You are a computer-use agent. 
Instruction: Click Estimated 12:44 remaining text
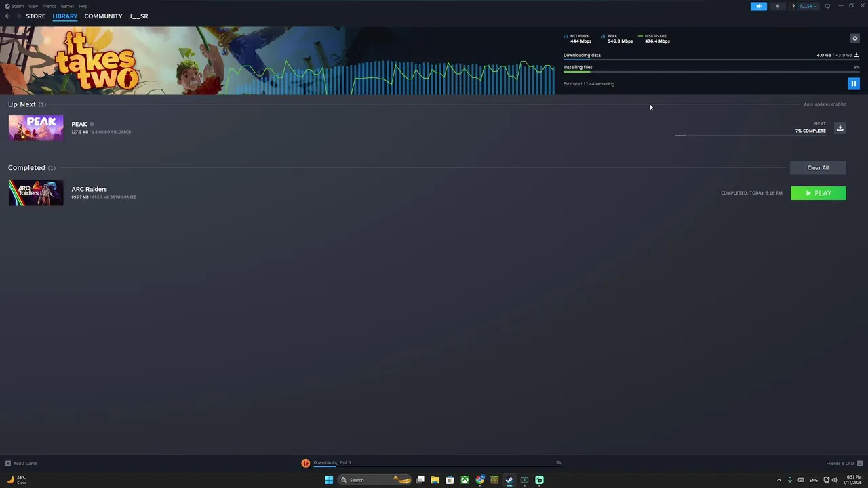coord(589,84)
